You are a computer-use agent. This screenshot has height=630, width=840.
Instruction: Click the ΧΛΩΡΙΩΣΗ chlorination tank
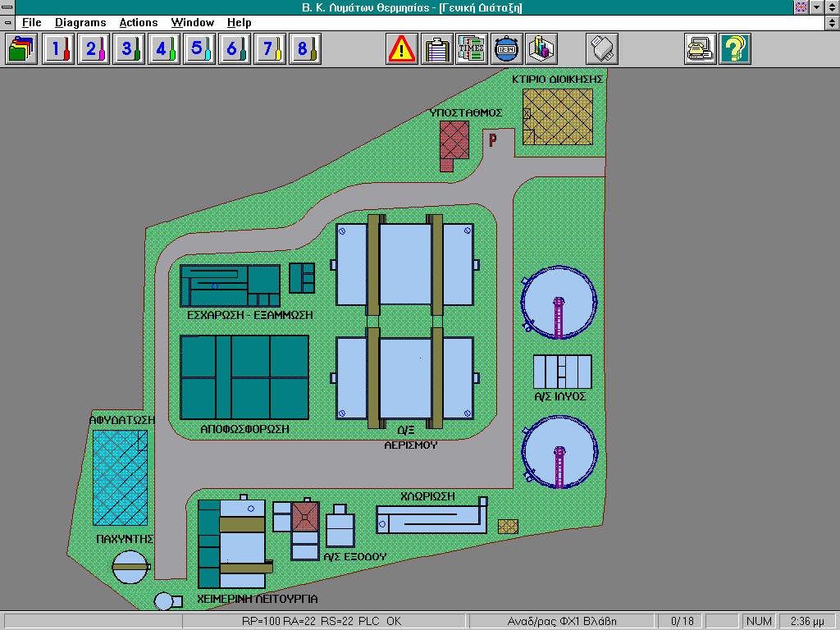pos(428,518)
